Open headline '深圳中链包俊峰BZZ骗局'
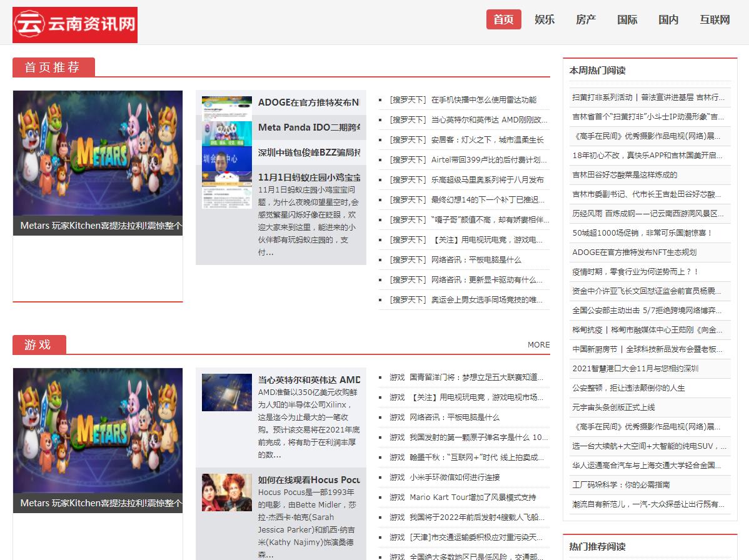The image size is (749, 560). (x=309, y=152)
